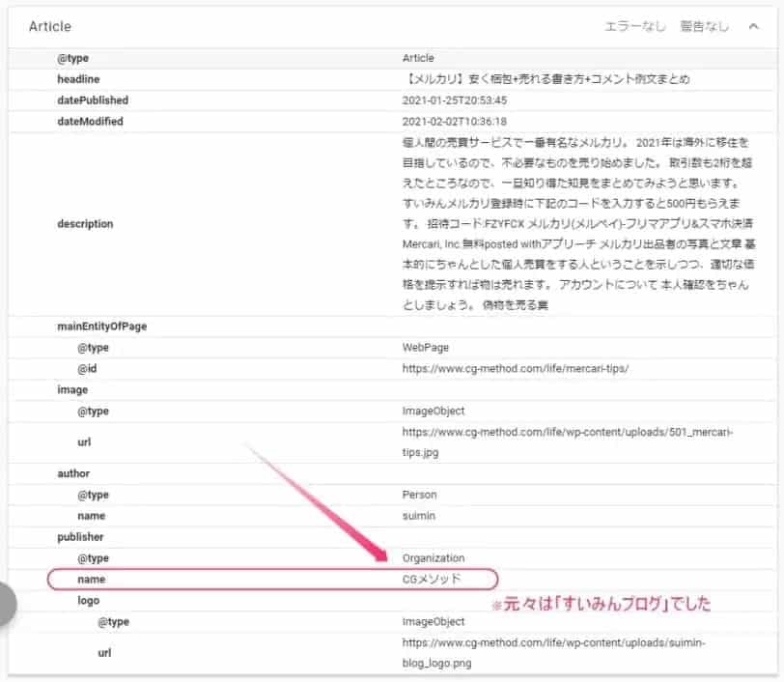This screenshot has width=784, height=682.
Task: Select the Article value of top-level @type
Action: [x=418, y=58]
